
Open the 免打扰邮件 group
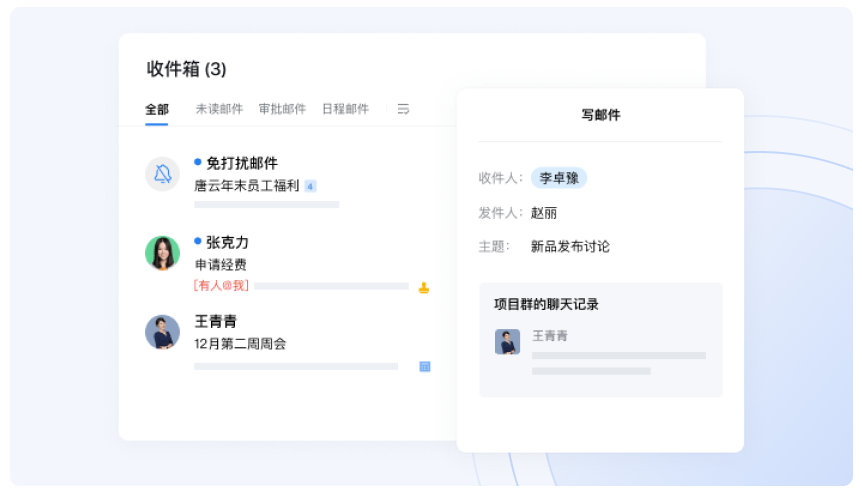click(241, 163)
